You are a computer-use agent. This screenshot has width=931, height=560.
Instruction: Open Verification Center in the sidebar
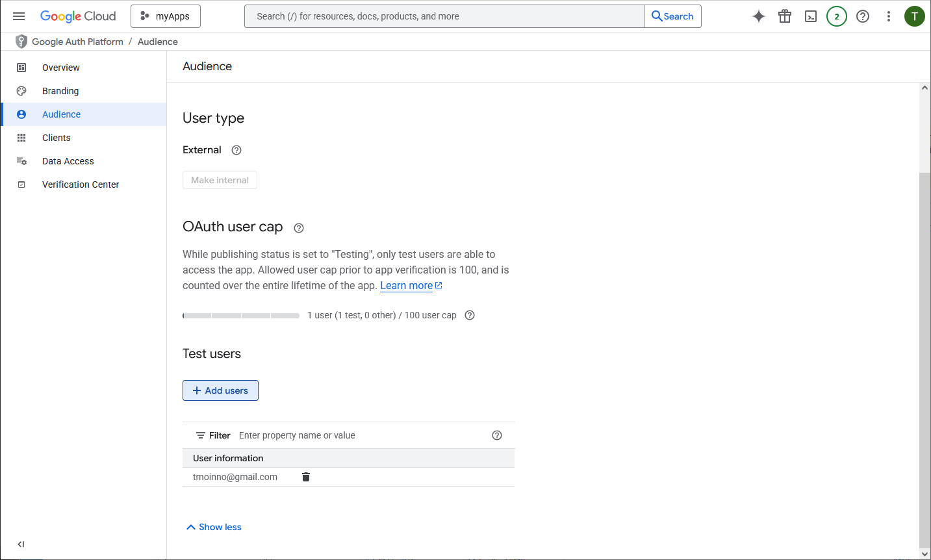click(x=81, y=185)
